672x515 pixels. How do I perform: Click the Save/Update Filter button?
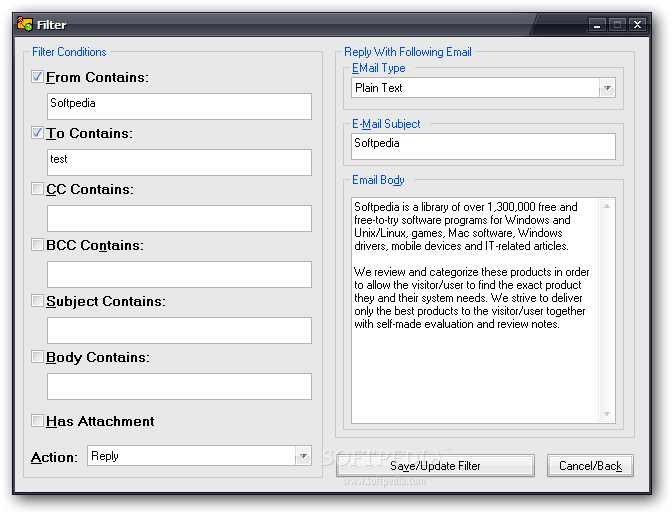[x=435, y=466]
